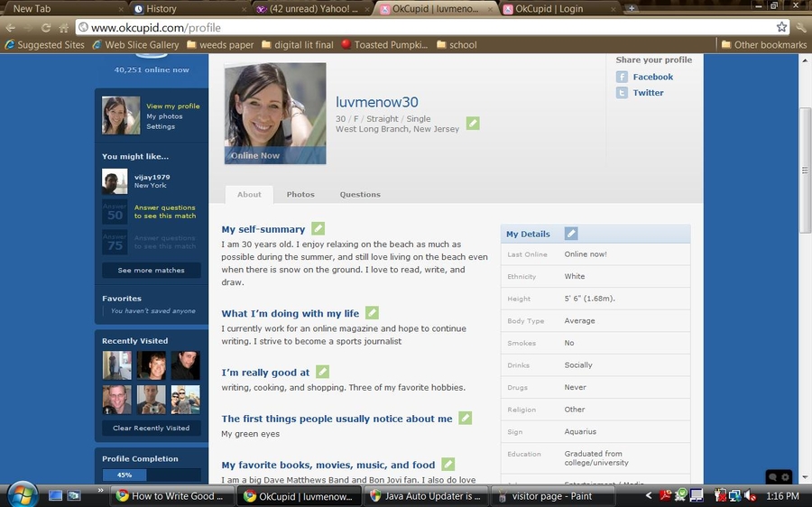Bookmark page with the star icon
This screenshot has width=812, height=507.
782,27
